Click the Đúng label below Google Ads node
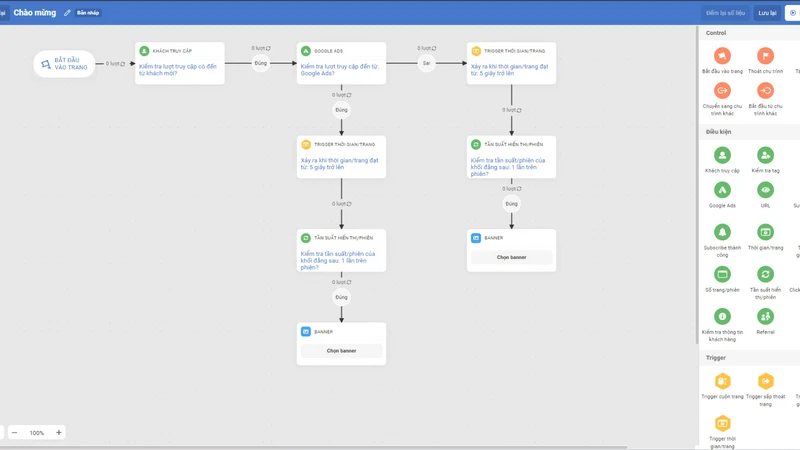800x450 pixels. click(341, 110)
